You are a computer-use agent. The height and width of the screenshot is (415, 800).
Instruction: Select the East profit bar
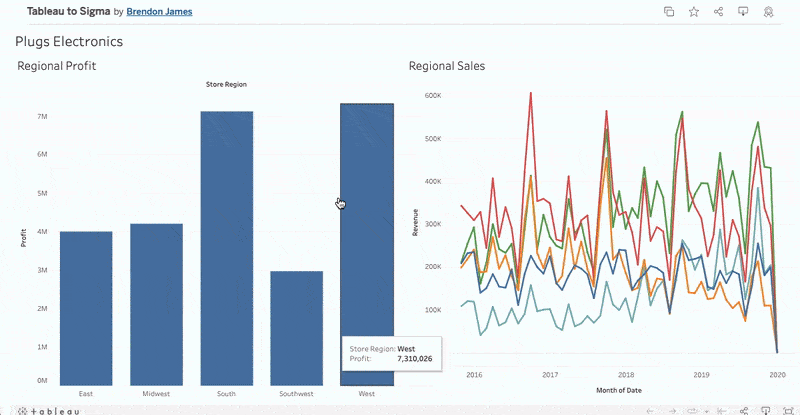[86, 308]
